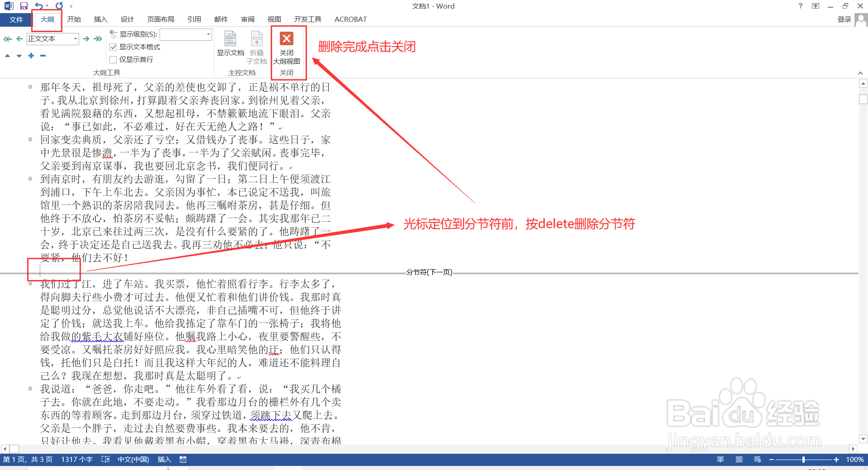Uncheck the 显示文本格式 checkbox
This screenshot has width=868, height=470.
point(113,47)
